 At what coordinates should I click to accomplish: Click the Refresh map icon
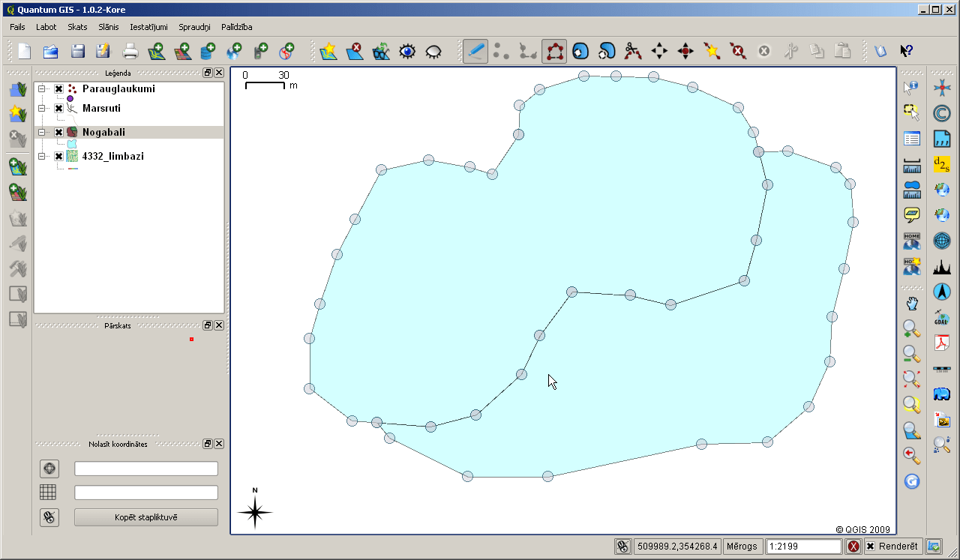[911, 481]
